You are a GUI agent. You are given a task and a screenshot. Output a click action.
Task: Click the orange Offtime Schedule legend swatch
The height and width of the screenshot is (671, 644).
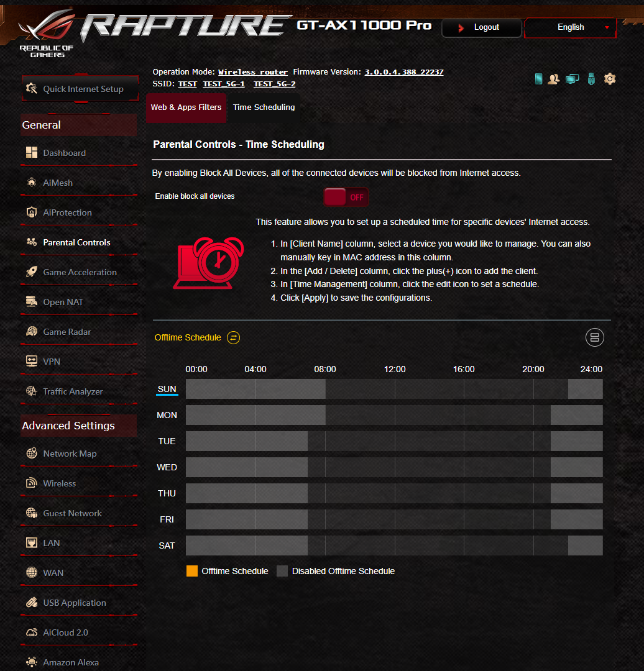tap(192, 571)
